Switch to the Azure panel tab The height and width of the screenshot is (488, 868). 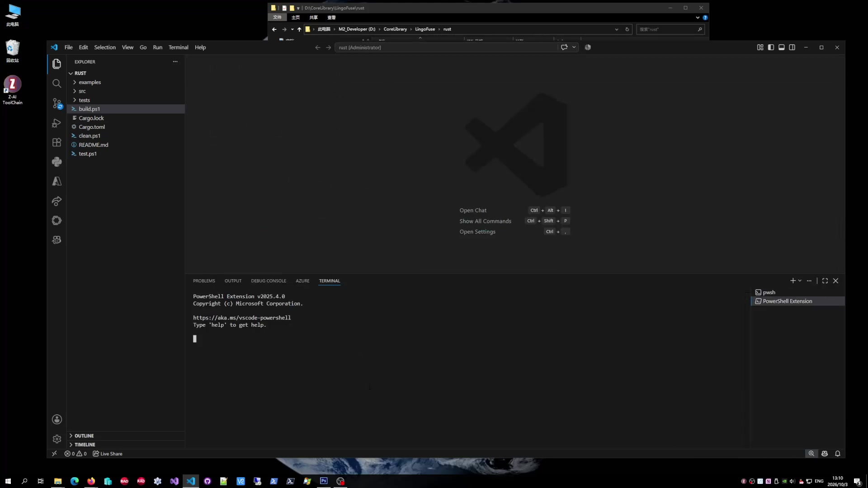[x=302, y=281]
